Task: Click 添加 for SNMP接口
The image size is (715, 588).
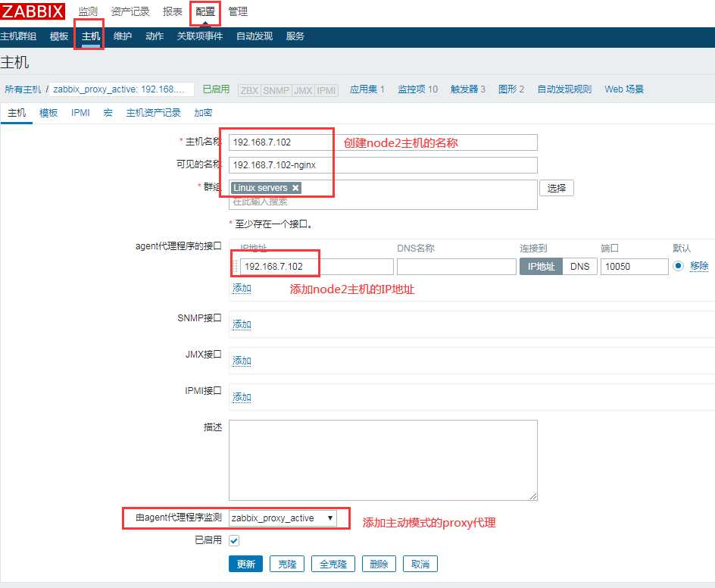Action: pyautogui.click(x=242, y=324)
